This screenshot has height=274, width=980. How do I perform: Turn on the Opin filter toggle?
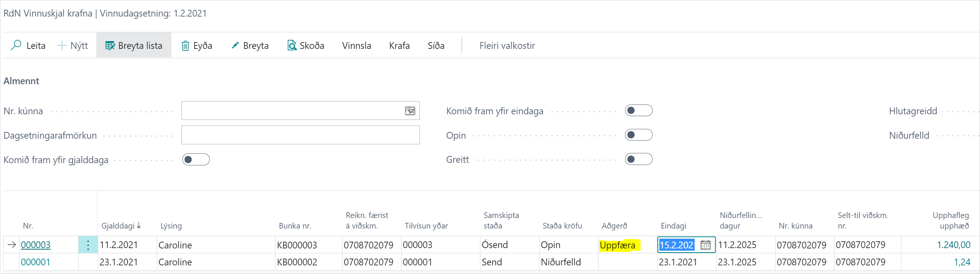[638, 135]
